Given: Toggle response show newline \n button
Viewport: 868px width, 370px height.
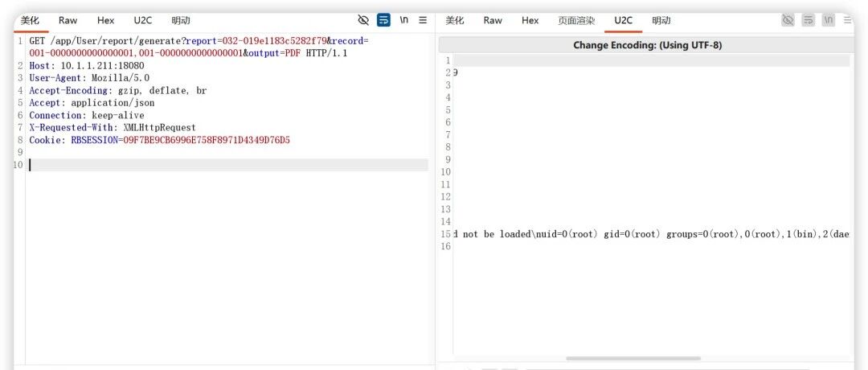Looking at the screenshot, I should pos(829,20).
